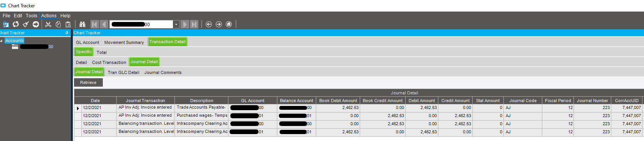644x141 pixels.
Task: Select the 'Purchased wages- Temps' description cell
Action: [201, 116]
